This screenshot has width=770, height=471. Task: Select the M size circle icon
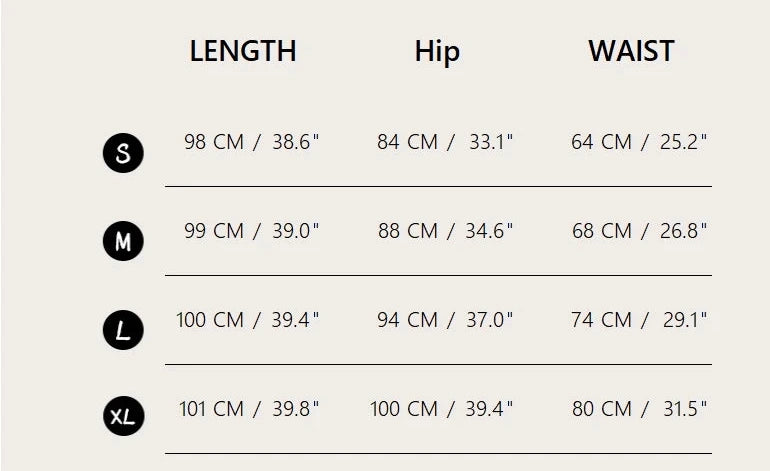(x=123, y=241)
